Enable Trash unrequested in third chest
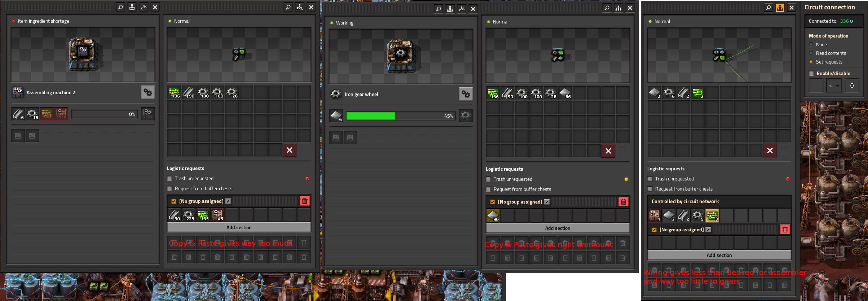 [x=650, y=179]
